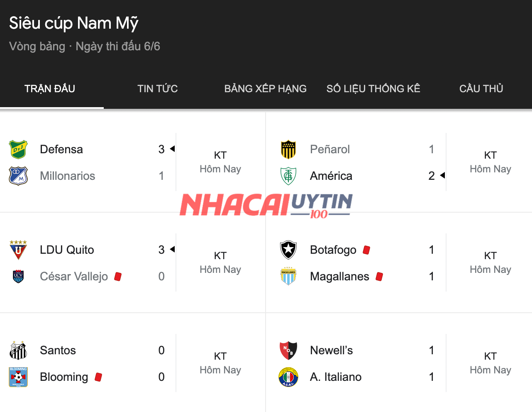Screen dimensions: 532x412
Task: Click the Millonarios club crest
Action: [18, 176]
